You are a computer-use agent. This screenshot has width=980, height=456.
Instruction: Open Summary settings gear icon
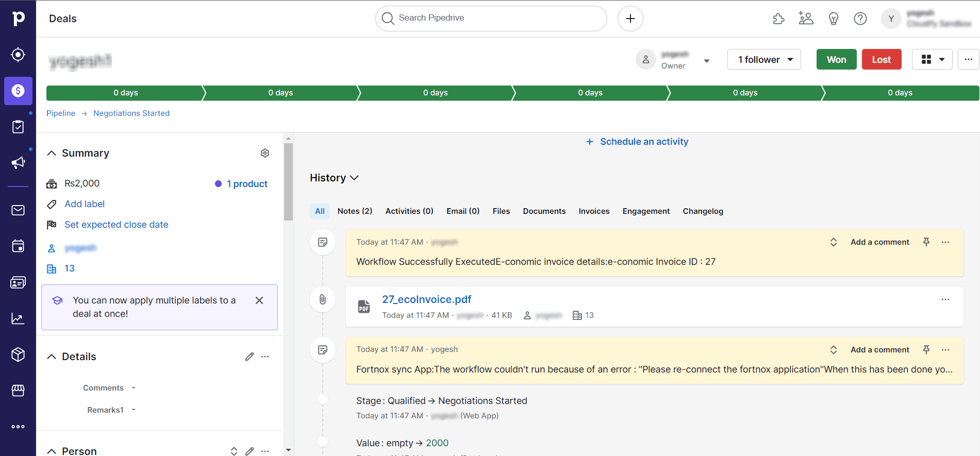click(265, 153)
